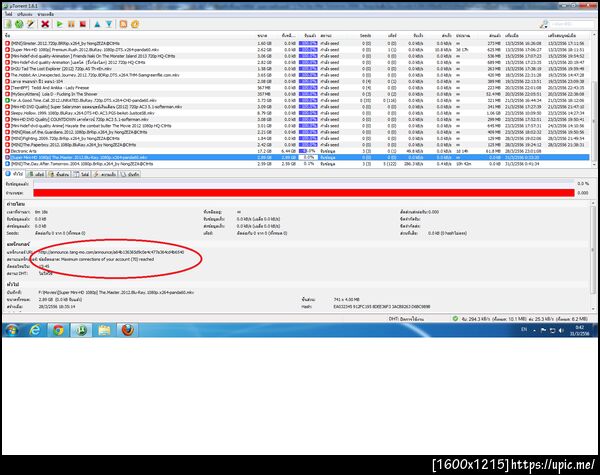Select The.Hobbit.An.Unexpected.Journey torrent row
The height and width of the screenshot is (475, 600).
coord(297,75)
